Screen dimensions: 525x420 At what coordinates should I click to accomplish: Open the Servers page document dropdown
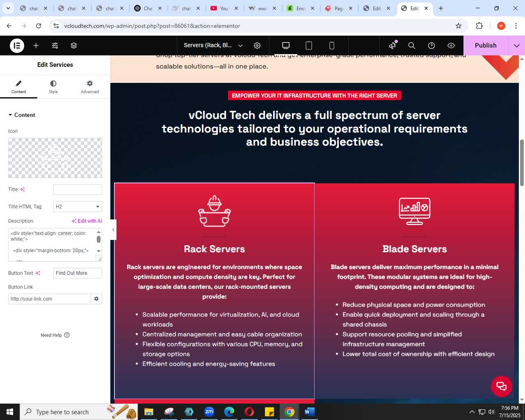213,46
